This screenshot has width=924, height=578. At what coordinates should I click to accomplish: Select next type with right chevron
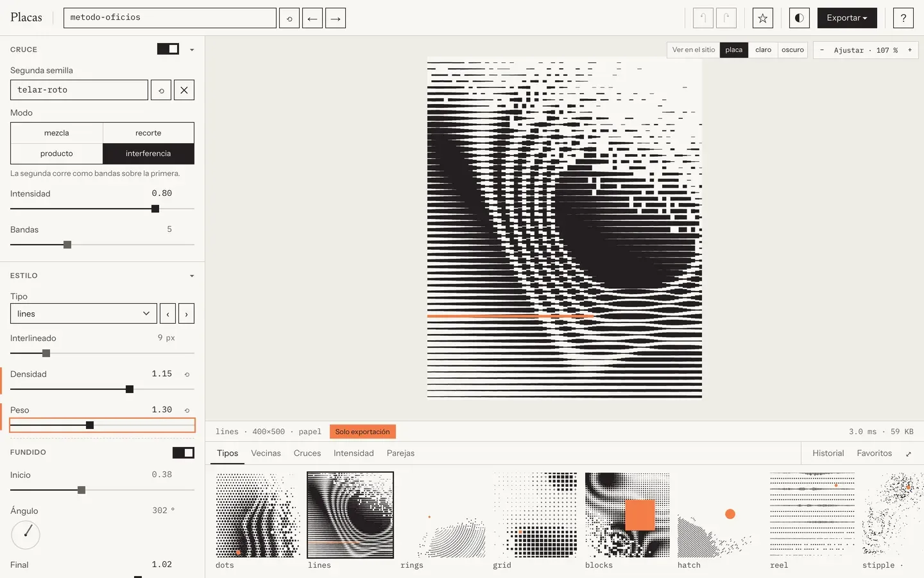pyautogui.click(x=186, y=313)
